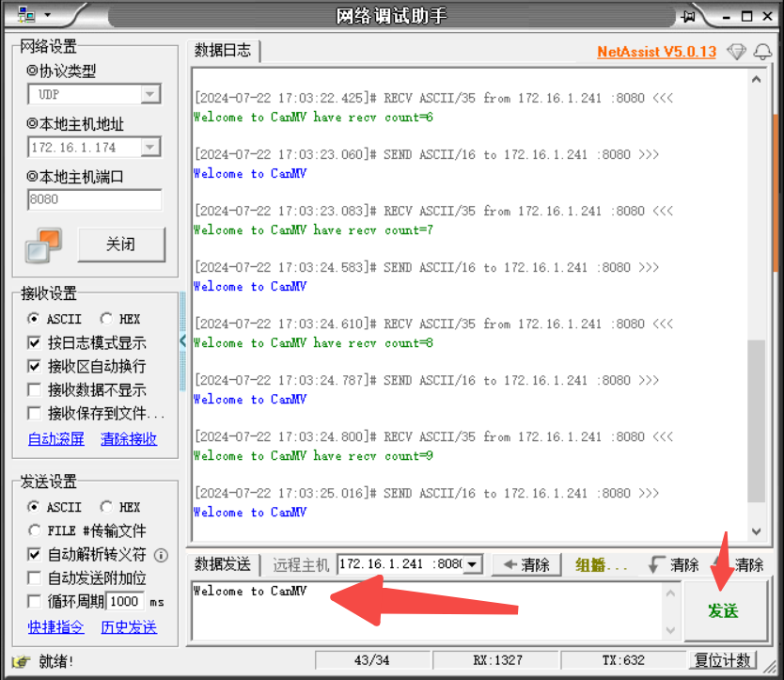Click the diamond icon near NetAssist version
The image size is (784, 680).
click(x=736, y=53)
